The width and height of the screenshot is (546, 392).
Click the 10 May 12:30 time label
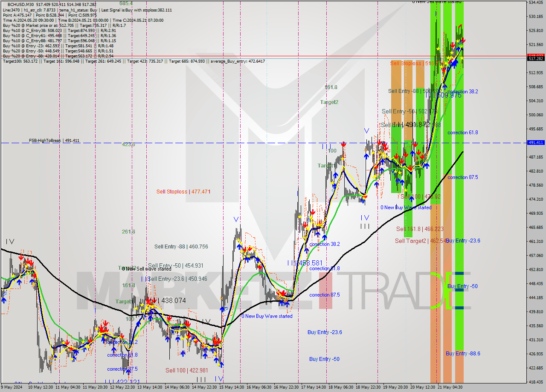[41, 387]
